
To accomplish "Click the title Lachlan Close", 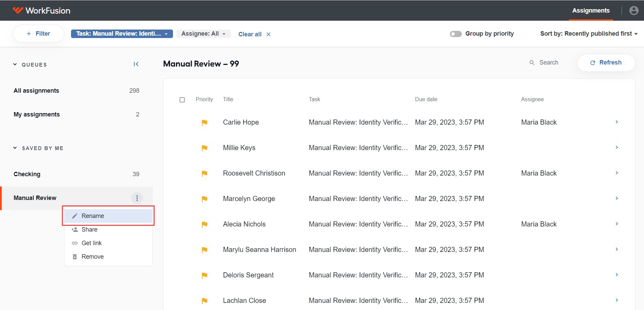I will tap(245, 300).
